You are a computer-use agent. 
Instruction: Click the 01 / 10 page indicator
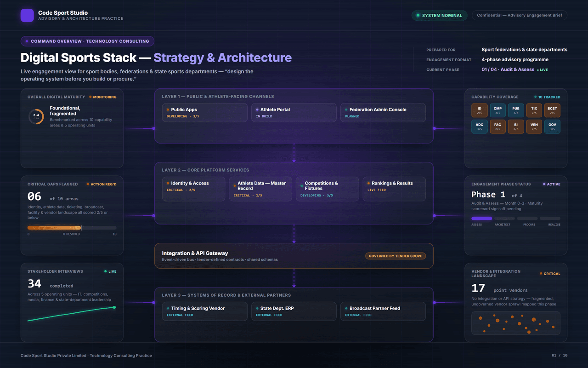pos(560,356)
